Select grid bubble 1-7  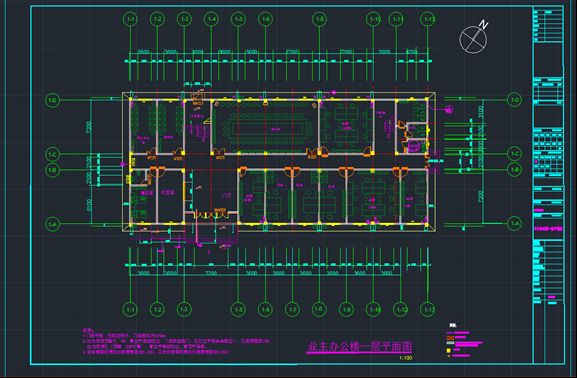293,310
